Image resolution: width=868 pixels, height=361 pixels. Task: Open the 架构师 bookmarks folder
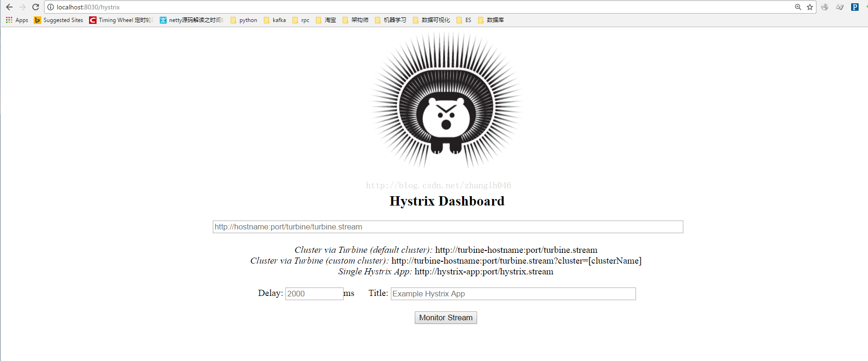355,20
